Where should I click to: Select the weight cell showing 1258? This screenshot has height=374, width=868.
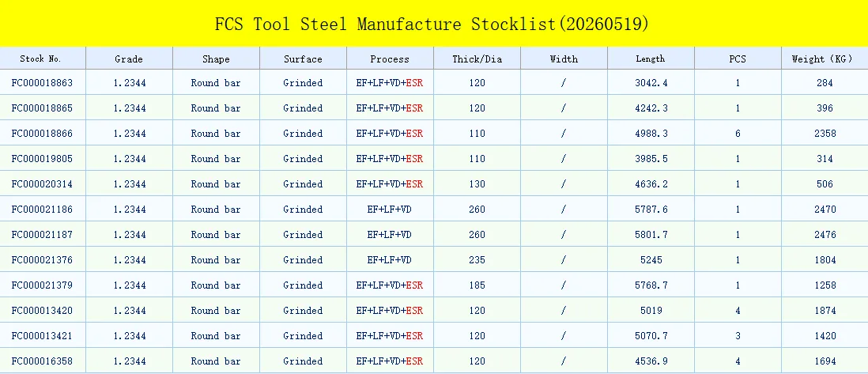pos(825,285)
